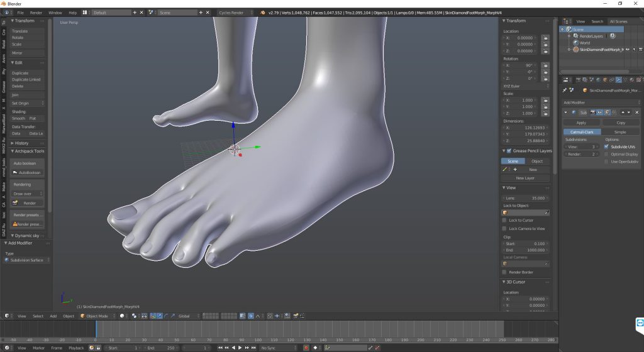The height and width of the screenshot is (352, 644).
Task: Toggle the 3D manipulator widget icon
Action: tap(153, 316)
